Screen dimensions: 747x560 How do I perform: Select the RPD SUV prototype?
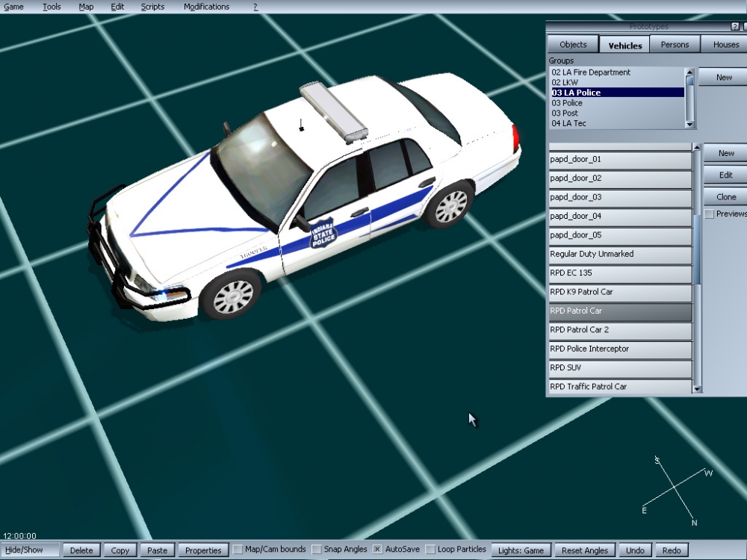620,368
